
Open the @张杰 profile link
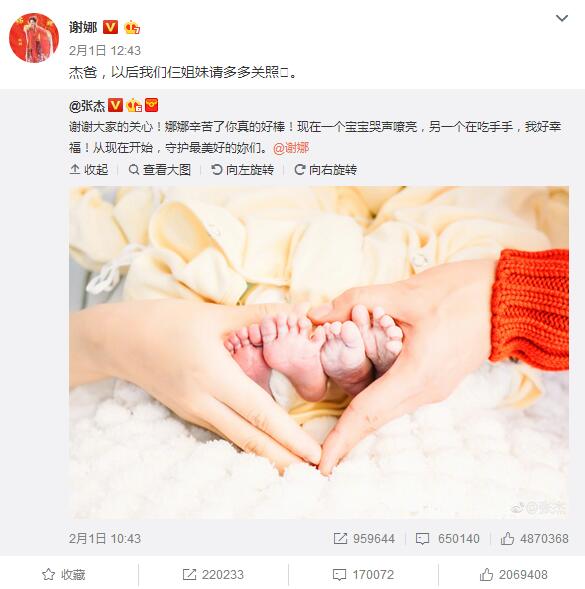[87, 106]
